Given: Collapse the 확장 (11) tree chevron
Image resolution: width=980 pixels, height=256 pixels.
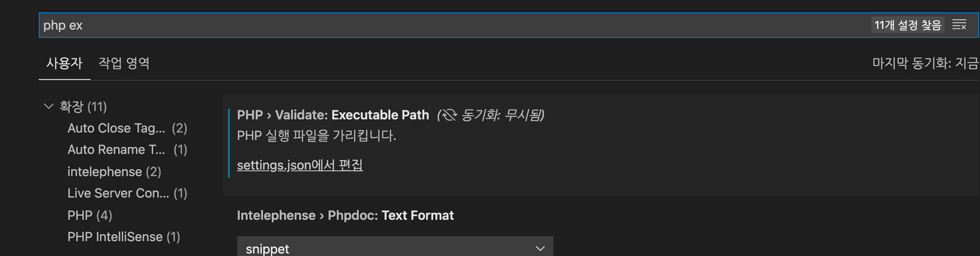Looking at the screenshot, I should tap(49, 107).
